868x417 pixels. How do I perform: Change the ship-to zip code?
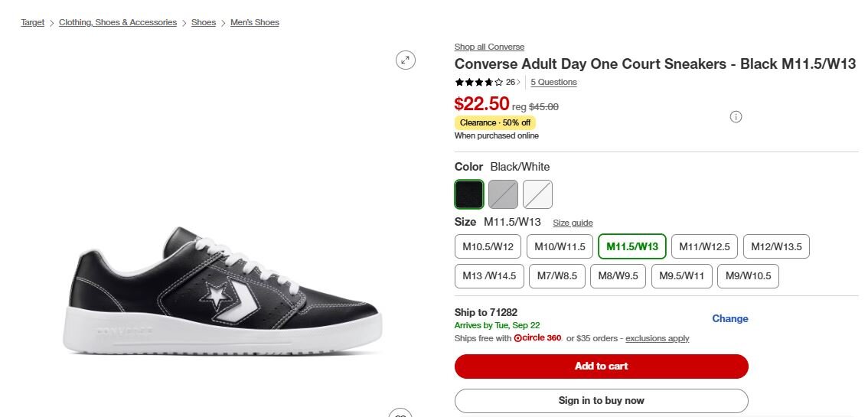[729, 318]
